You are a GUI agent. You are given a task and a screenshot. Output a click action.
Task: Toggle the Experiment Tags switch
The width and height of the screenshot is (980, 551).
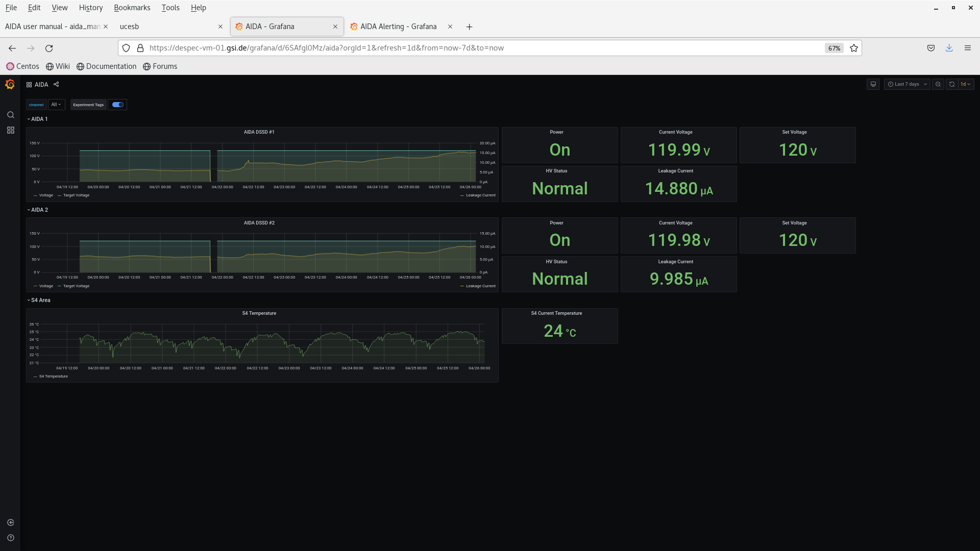tap(118, 105)
